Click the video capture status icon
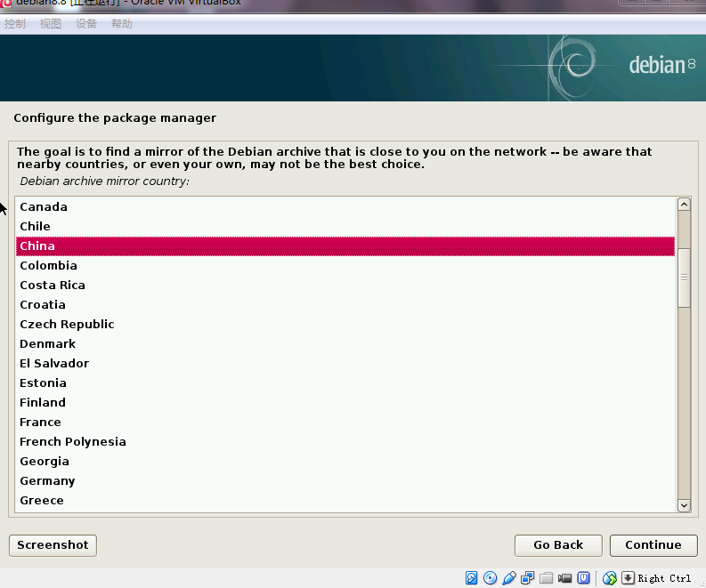This screenshot has height=588, width=706. pos(564,578)
